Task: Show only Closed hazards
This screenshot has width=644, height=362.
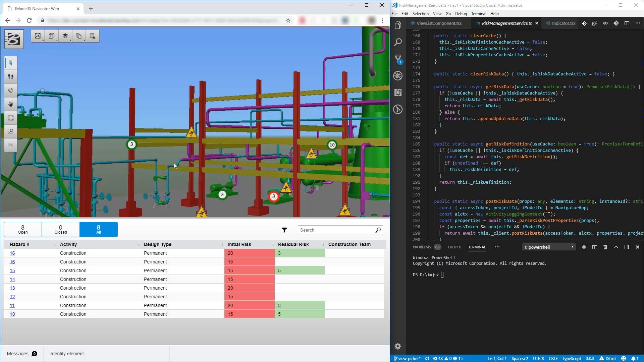Action: point(61,229)
